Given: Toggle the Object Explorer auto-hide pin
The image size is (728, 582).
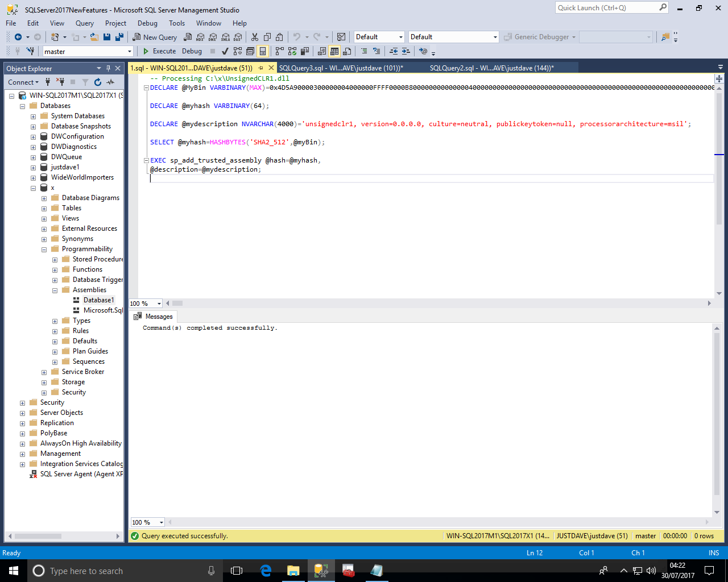Looking at the screenshot, I should click(108, 68).
